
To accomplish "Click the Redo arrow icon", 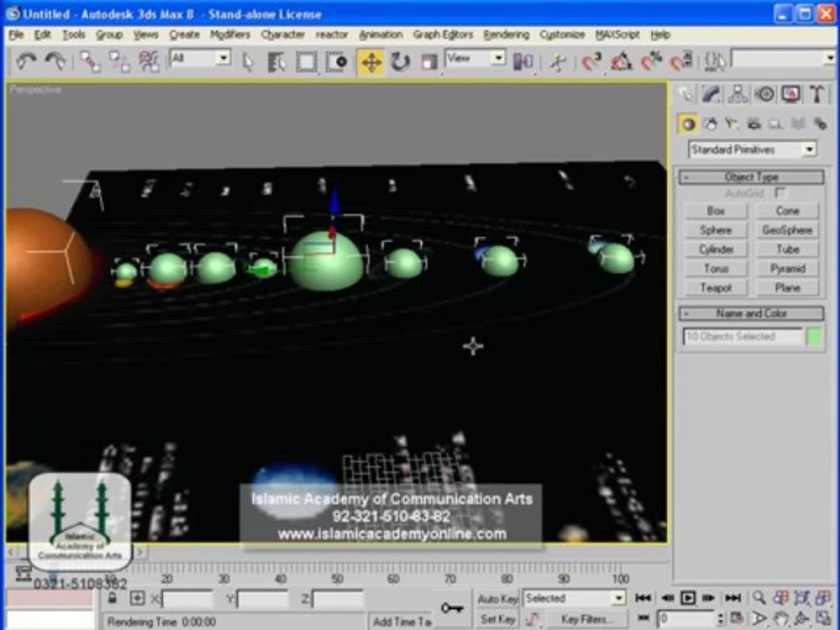I will [54, 61].
